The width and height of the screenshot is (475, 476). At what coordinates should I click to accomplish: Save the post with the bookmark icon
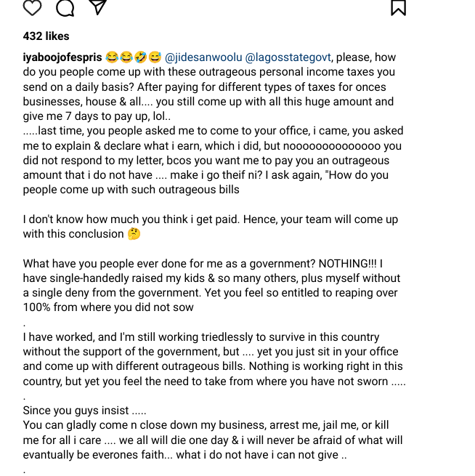click(398, 7)
